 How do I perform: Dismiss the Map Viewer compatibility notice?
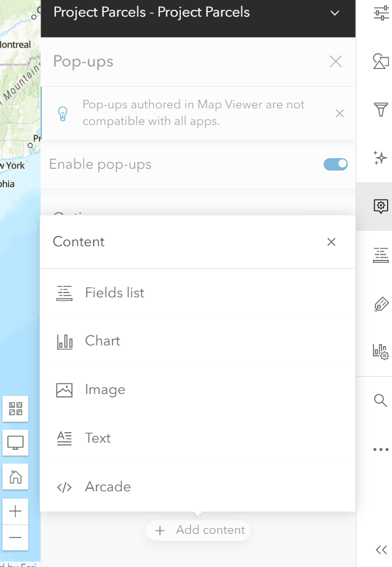340,113
